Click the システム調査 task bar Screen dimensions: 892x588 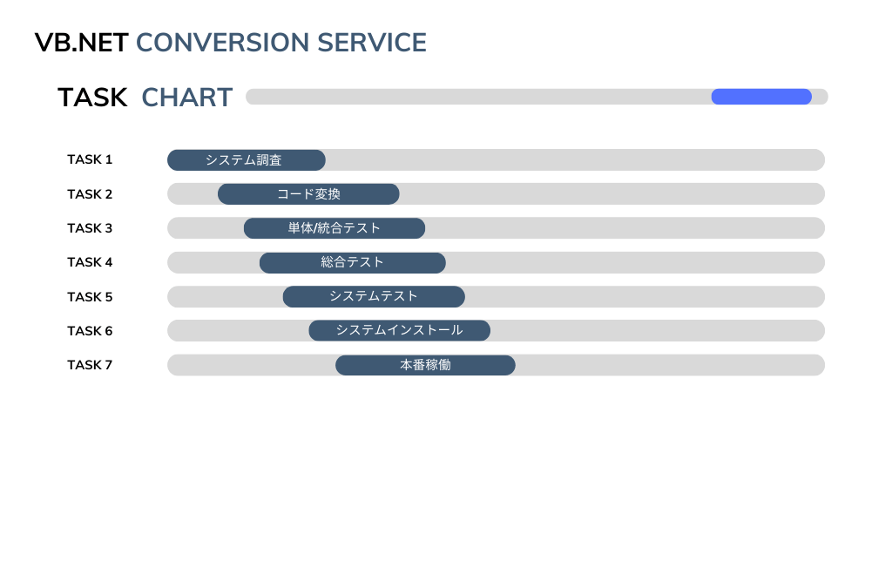(246, 160)
